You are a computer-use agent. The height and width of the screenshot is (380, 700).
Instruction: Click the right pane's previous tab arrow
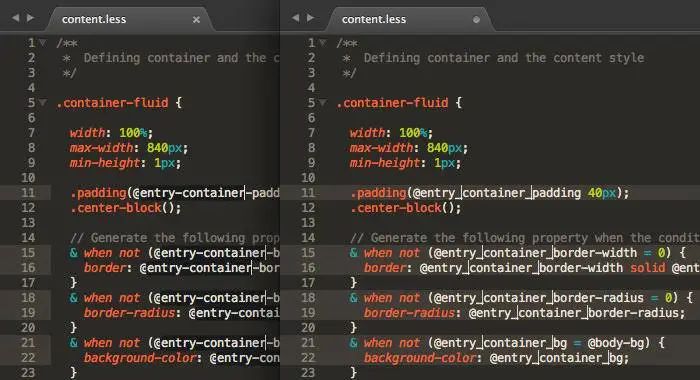(296, 18)
